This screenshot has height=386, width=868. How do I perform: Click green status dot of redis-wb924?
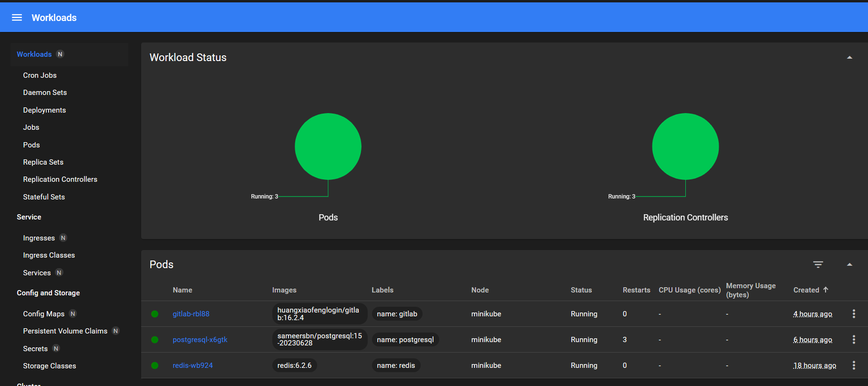point(155,365)
